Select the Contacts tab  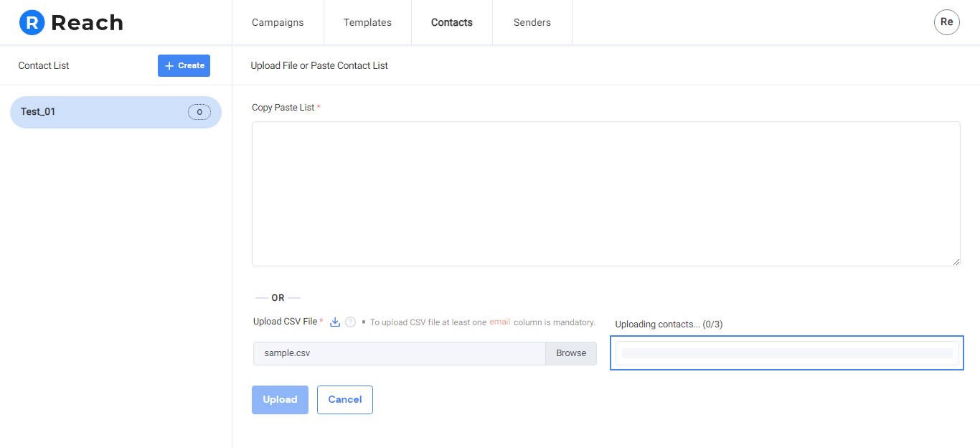click(452, 22)
